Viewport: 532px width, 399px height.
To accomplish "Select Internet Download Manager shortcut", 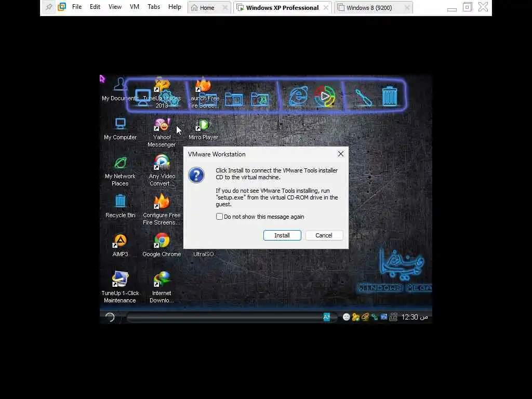I will tap(162, 287).
